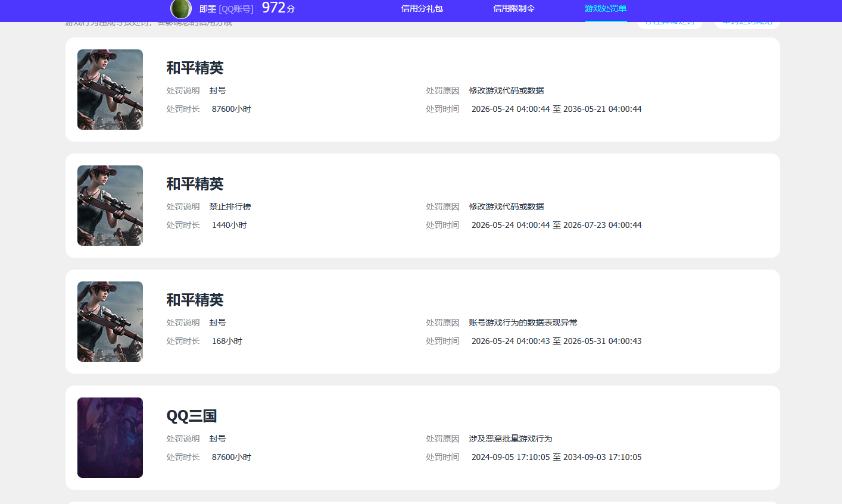
Task: Click the time range ending 2026-07-23 04:00:44
Action: click(557, 225)
